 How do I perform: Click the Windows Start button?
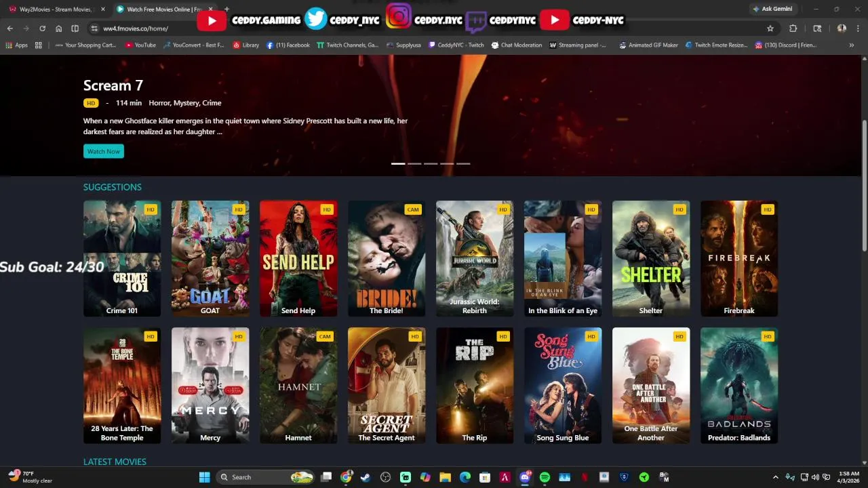click(x=204, y=477)
